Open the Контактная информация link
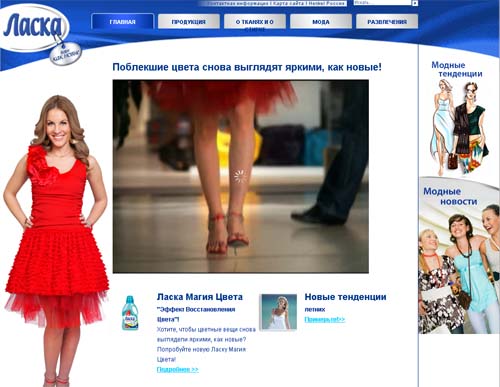The image size is (500, 387). [x=238, y=3]
